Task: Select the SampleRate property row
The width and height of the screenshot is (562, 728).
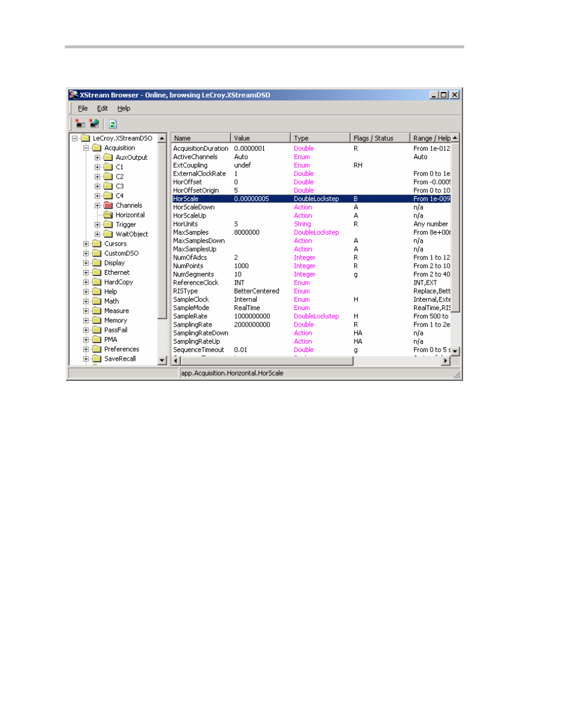Action: click(311, 317)
